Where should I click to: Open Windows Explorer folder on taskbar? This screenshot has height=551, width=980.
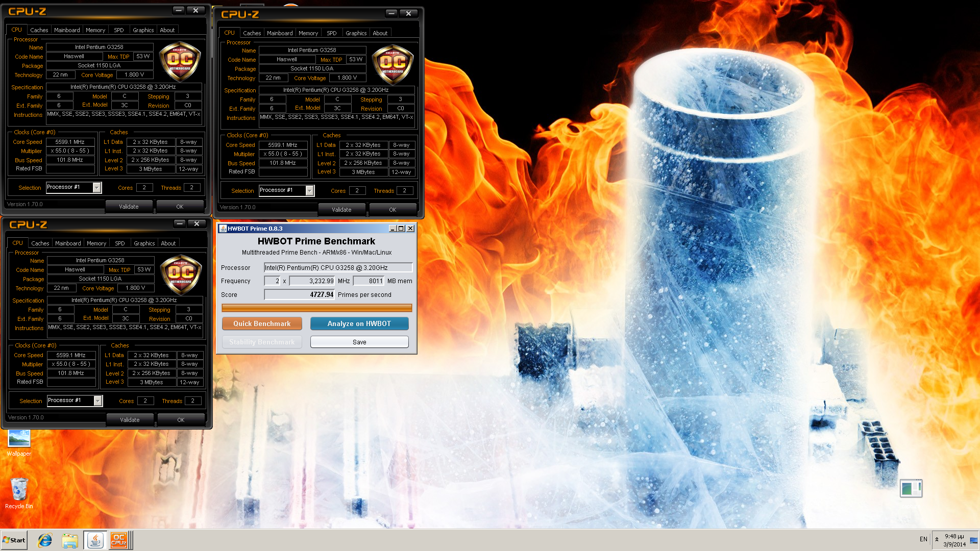(x=70, y=540)
